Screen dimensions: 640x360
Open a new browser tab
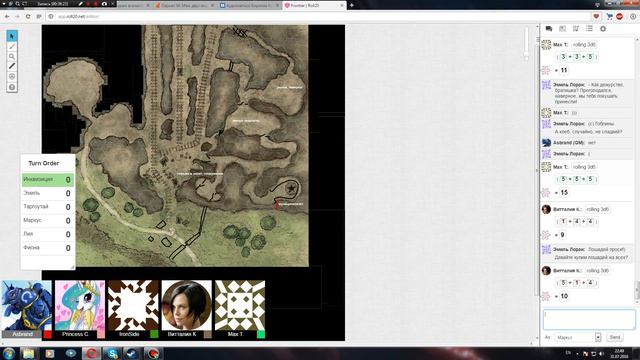(351, 5)
